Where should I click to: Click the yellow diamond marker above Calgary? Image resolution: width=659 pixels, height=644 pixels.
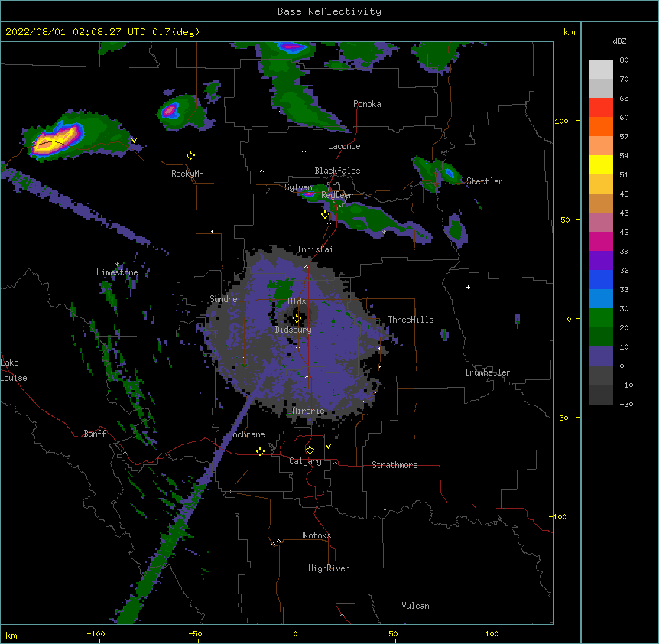[x=310, y=450]
